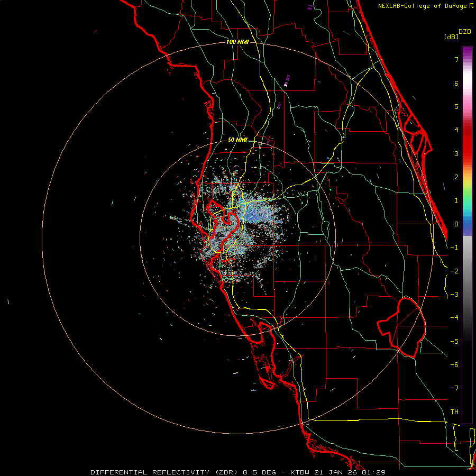Image resolution: width=476 pixels, height=476 pixels.
Task: Click the DZD legend title
Action: [x=465, y=32]
